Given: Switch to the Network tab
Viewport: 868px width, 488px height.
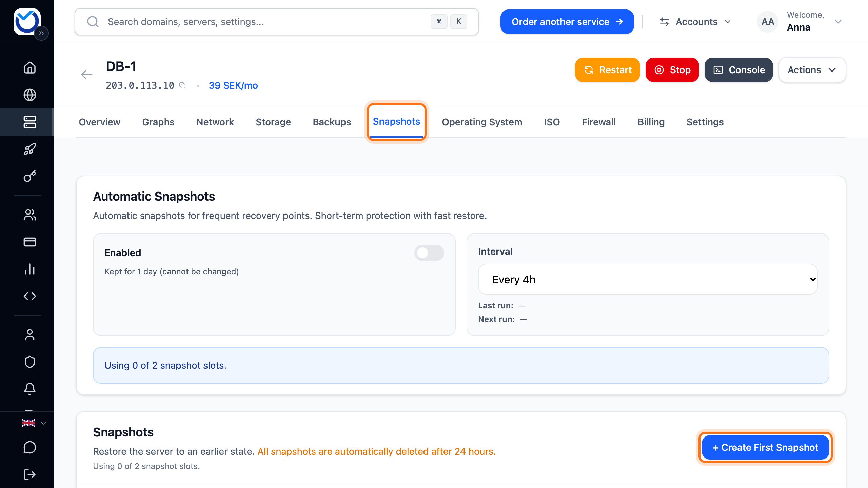Looking at the screenshot, I should coord(215,122).
